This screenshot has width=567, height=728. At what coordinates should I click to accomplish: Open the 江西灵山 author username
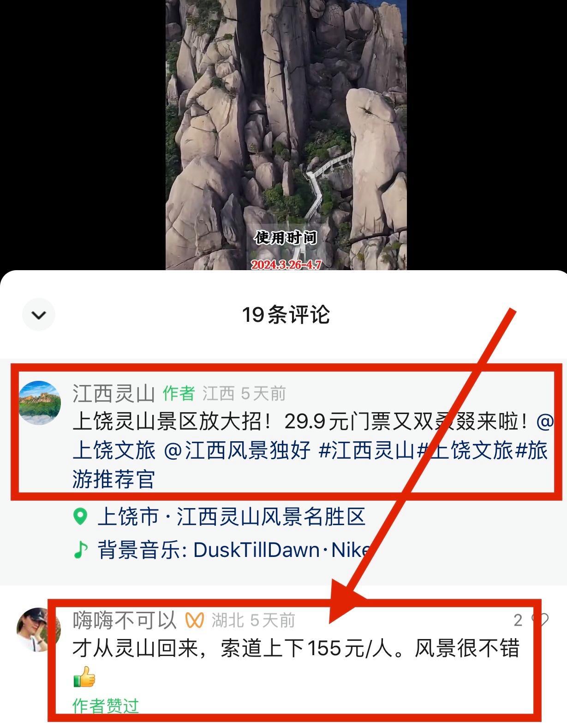click(113, 393)
